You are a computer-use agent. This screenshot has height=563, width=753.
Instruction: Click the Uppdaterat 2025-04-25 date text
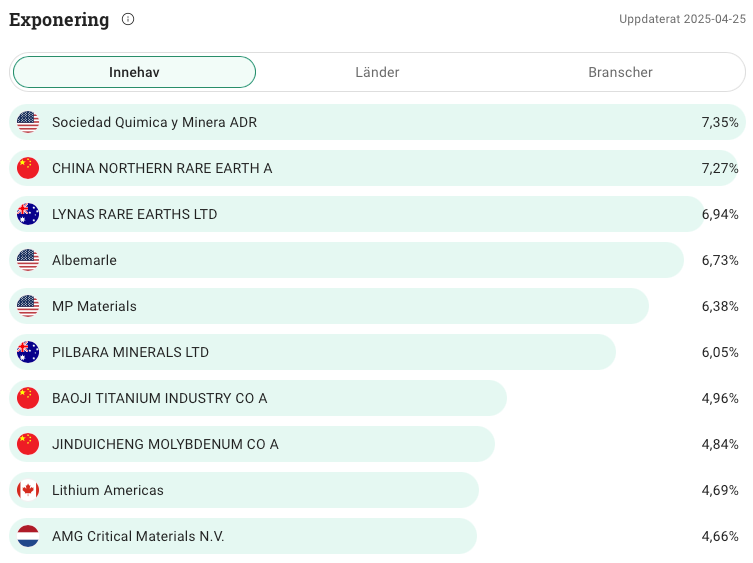[x=682, y=19]
